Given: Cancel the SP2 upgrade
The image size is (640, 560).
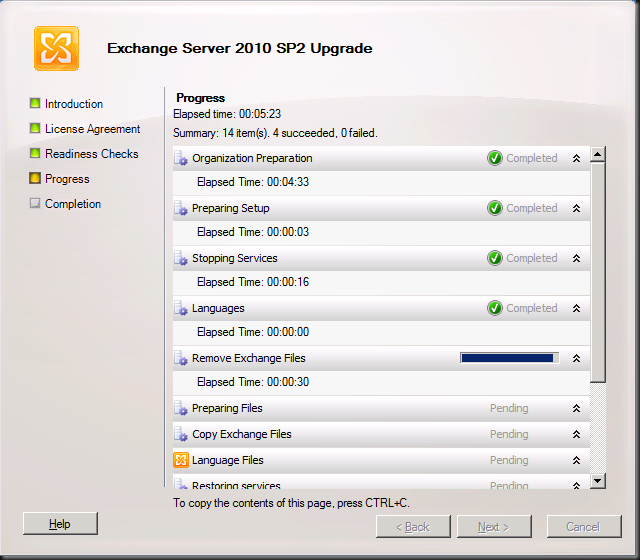Looking at the screenshot, I should click(x=584, y=527).
